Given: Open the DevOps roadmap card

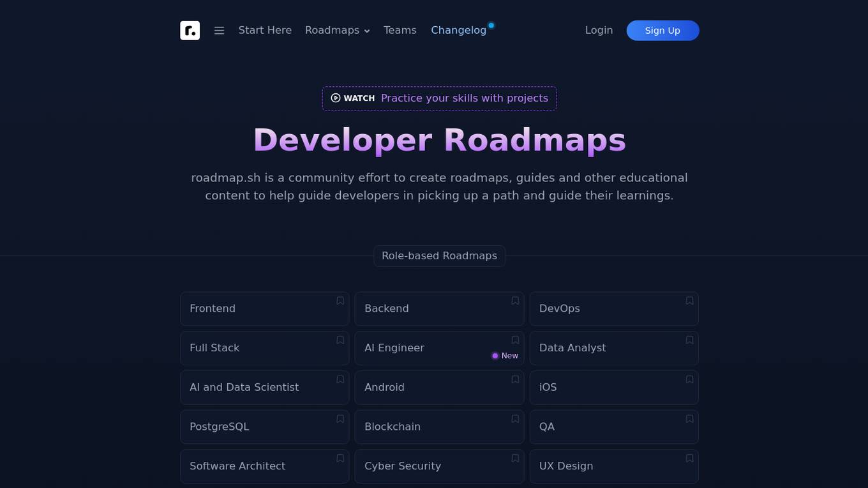Looking at the screenshot, I should 614,309.
